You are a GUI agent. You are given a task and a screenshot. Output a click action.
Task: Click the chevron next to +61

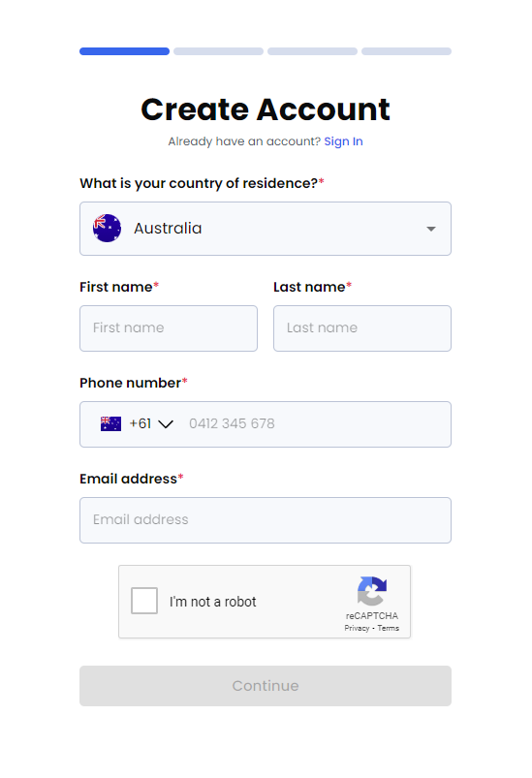click(166, 424)
